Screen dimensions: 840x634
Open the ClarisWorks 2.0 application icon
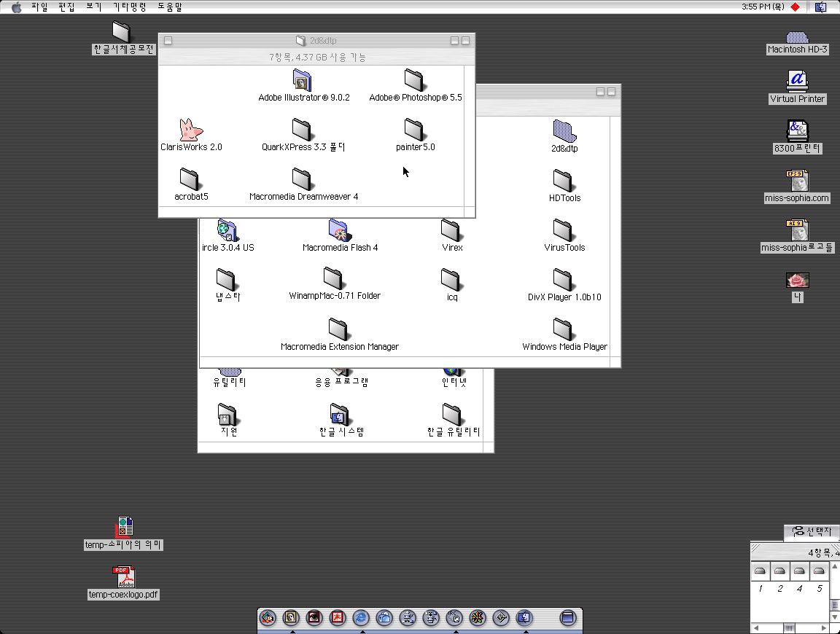(x=190, y=130)
